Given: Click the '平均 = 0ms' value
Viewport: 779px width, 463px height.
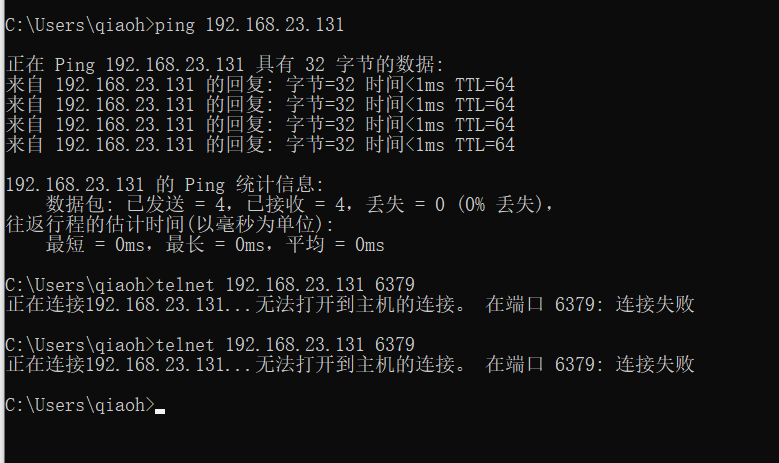Looking at the screenshot, I should click(335, 245).
